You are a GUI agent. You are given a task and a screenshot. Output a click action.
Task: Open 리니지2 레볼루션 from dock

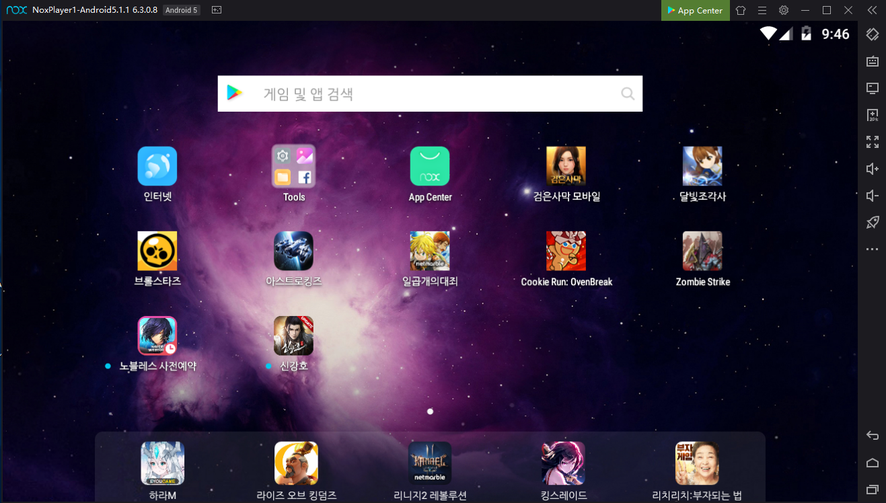(430, 463)
